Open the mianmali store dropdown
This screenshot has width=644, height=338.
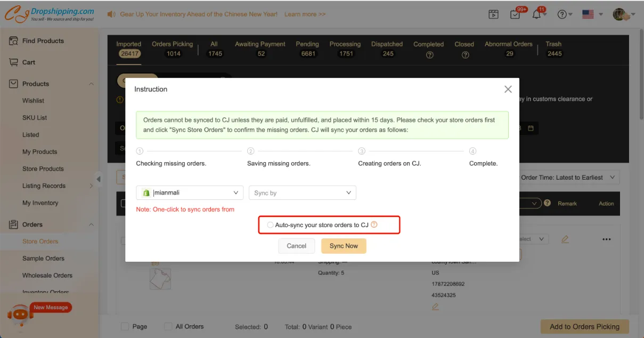click(190, 193)
